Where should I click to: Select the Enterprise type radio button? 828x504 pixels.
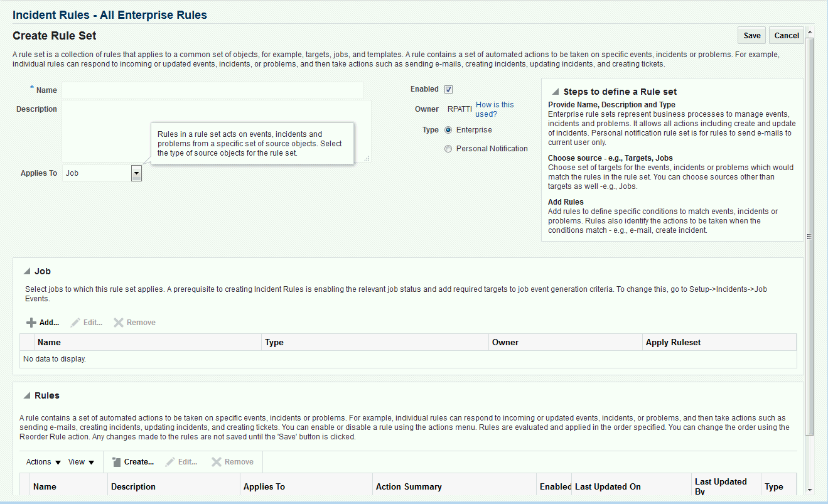coord(448,130)
